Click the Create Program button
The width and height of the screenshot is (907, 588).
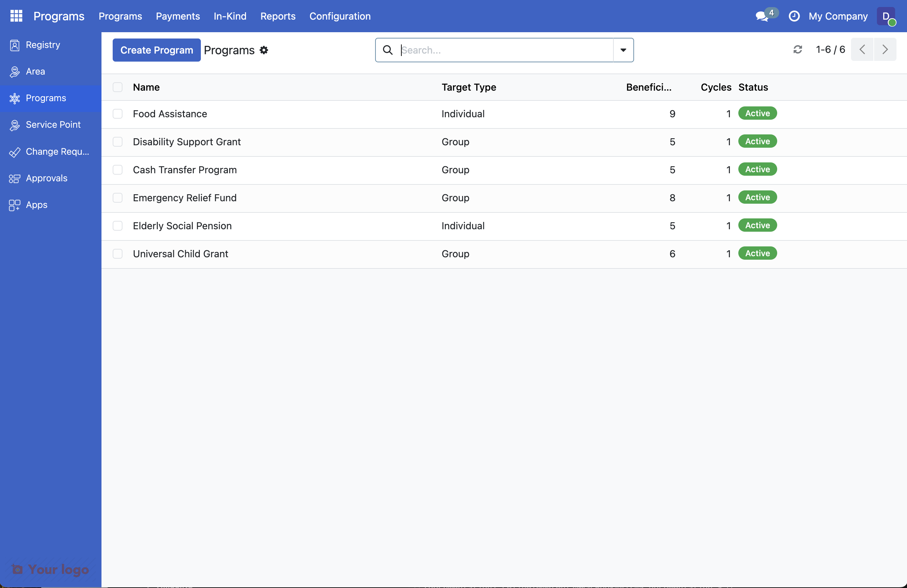(x=156, y=50)
